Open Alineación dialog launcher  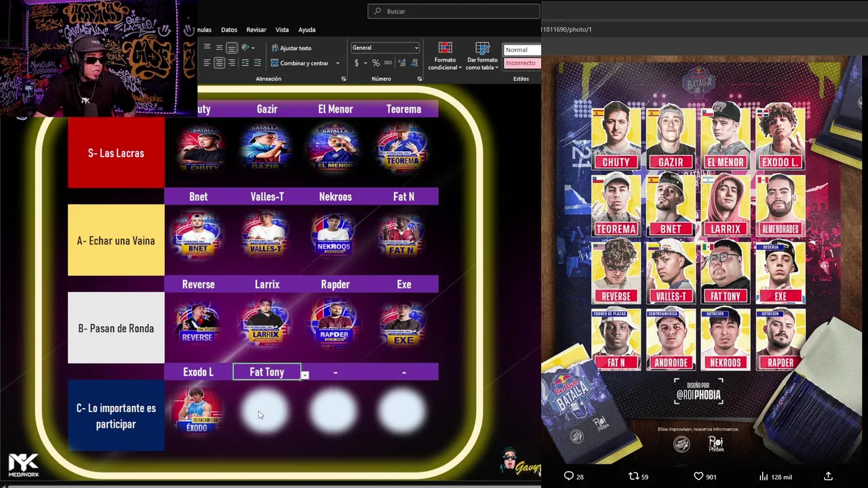point(343,79)
